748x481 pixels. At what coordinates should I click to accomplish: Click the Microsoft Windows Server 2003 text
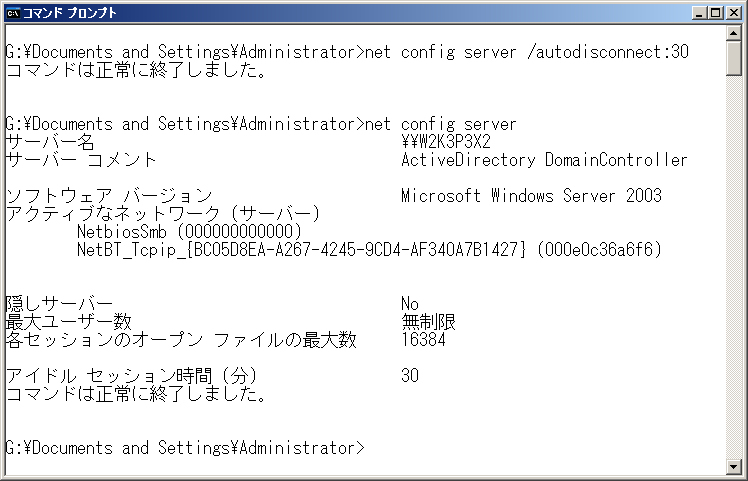coord(531,196)
